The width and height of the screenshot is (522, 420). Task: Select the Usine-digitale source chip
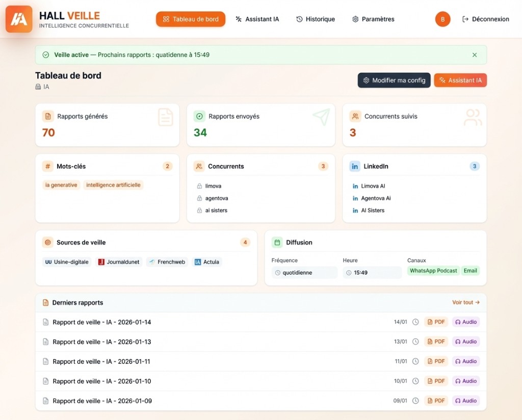(67, 262)
